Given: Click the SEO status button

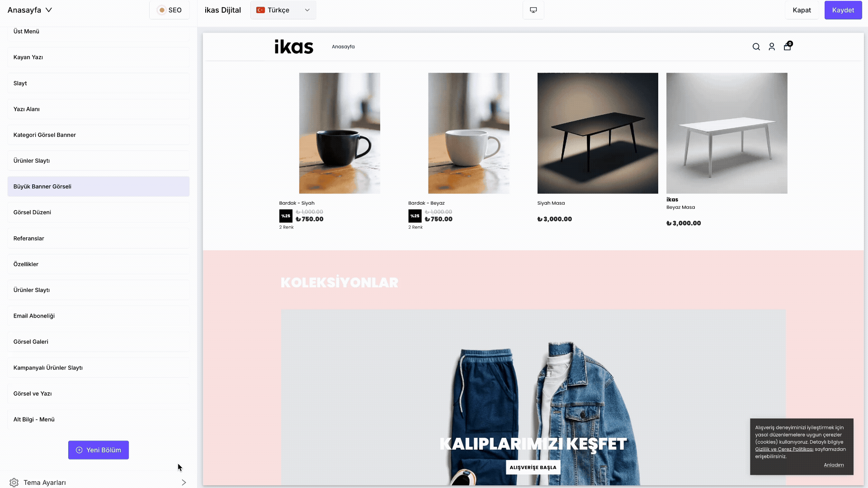Looking at the screenshot, I should [170, 10].
